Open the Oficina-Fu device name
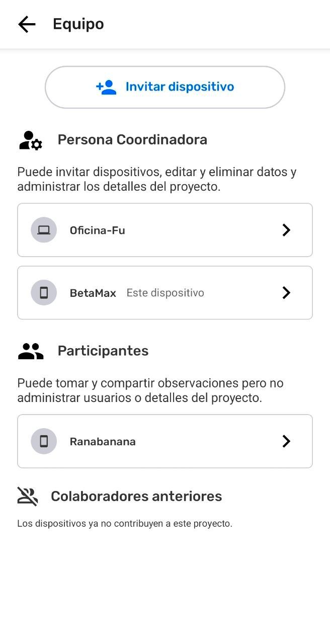The width and height of the screenshot is (330, 644). pyautogui.click(x=98, y=230)
